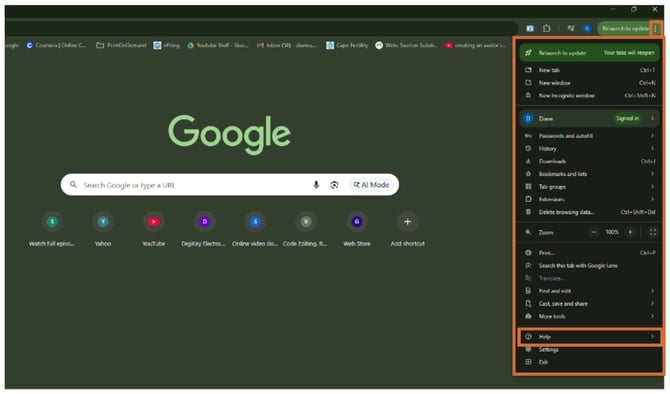
Task: Click the AI Mode button
Action: click(x=371, y=185)
